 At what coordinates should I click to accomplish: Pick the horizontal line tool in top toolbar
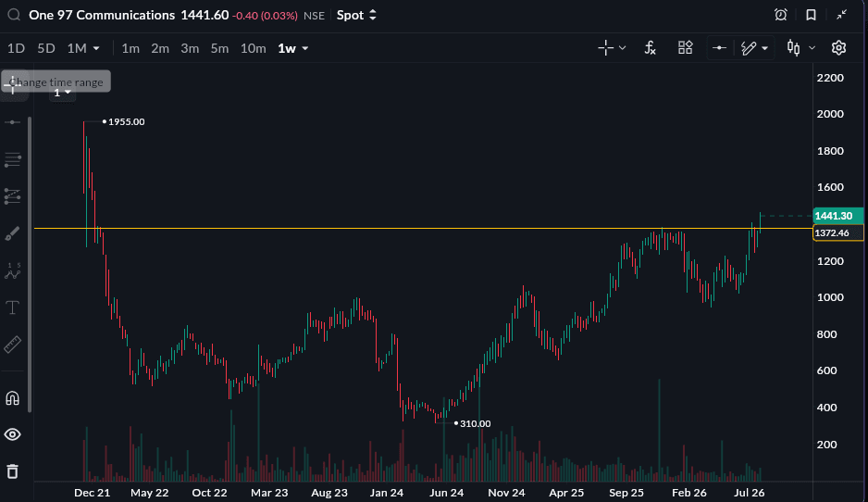pyautogui.click(x=719, y=48)
